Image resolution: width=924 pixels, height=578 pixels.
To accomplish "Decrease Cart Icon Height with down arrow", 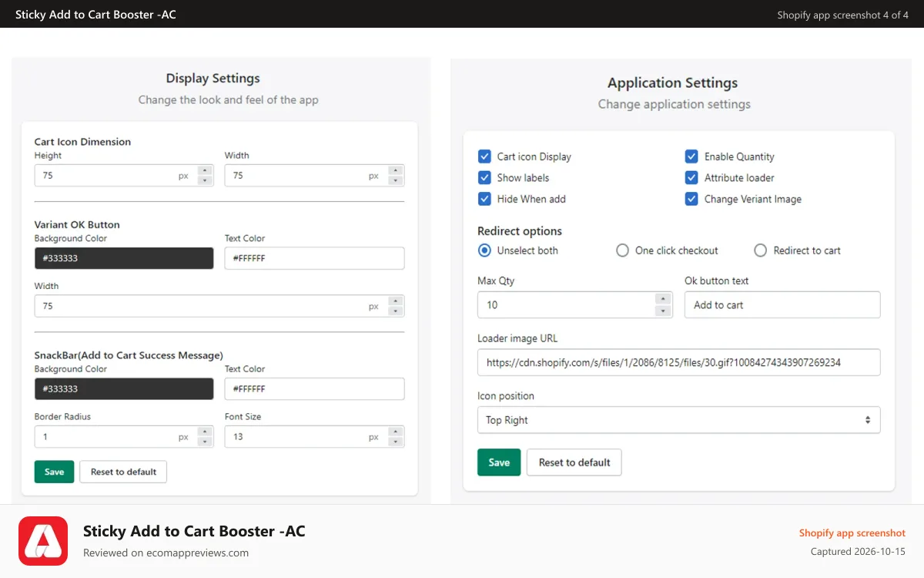I will [x=205, y=180].
